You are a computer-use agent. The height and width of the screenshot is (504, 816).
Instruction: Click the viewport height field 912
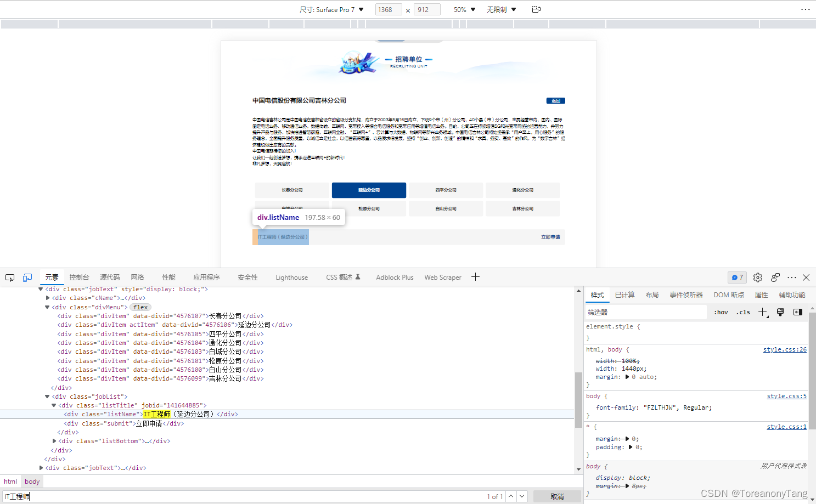point(427,9)
